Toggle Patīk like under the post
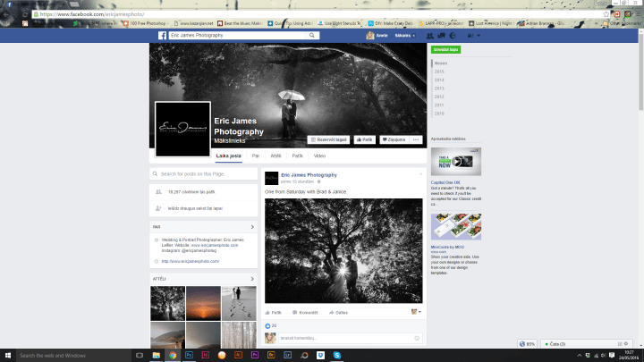644x362 pixels. (x=275, y=313)
